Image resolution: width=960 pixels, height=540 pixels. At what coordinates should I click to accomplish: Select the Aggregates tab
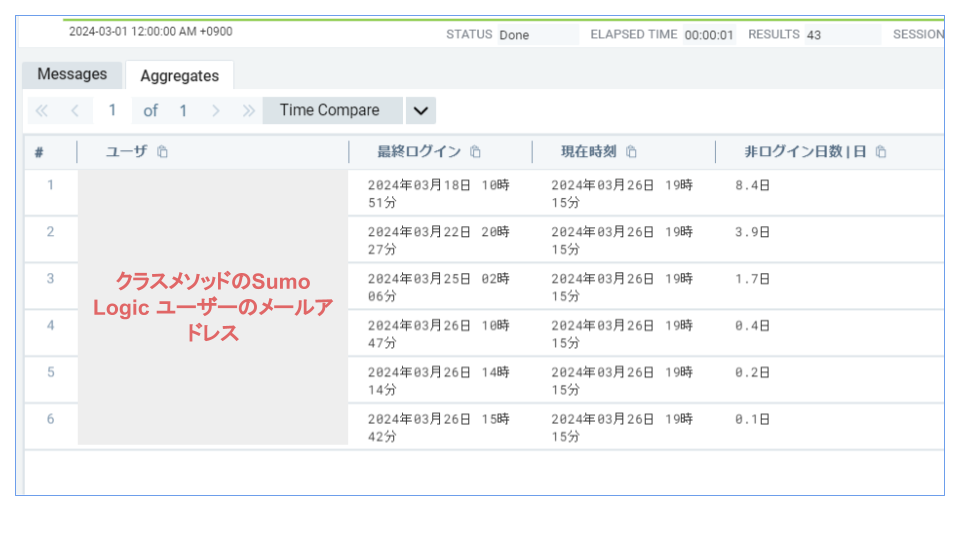[179, 75]
